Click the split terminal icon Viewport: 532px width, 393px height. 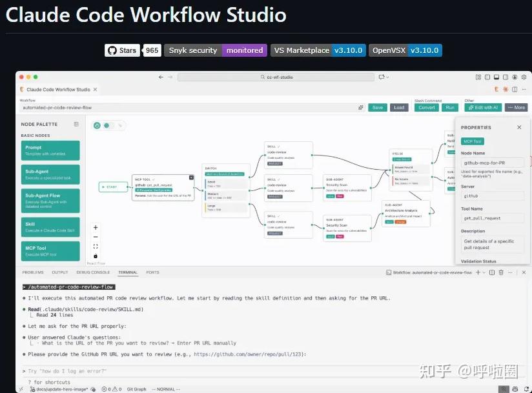coord(492,272)
